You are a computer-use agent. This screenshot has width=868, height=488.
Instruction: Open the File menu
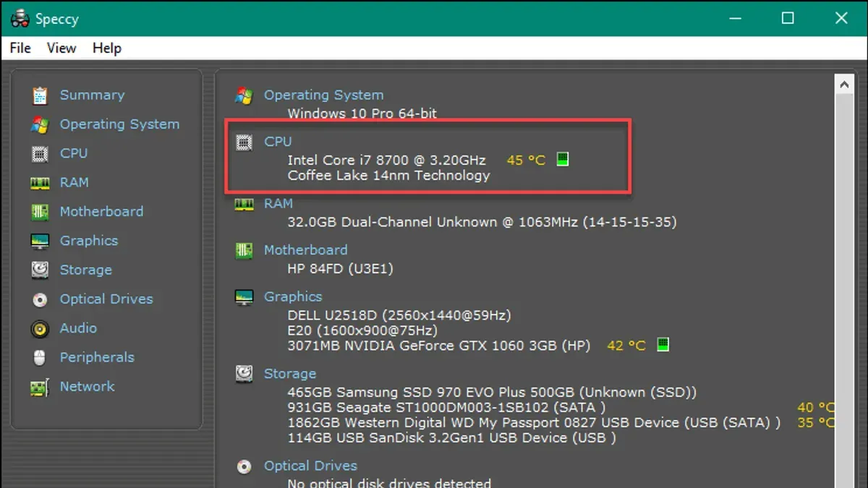(20, 48)
